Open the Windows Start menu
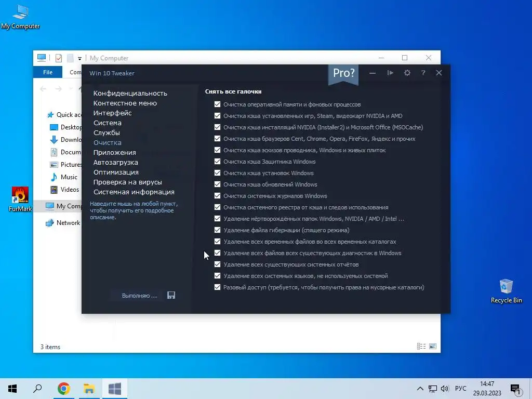This screenshot has height=399, width=532. point(12,389)
